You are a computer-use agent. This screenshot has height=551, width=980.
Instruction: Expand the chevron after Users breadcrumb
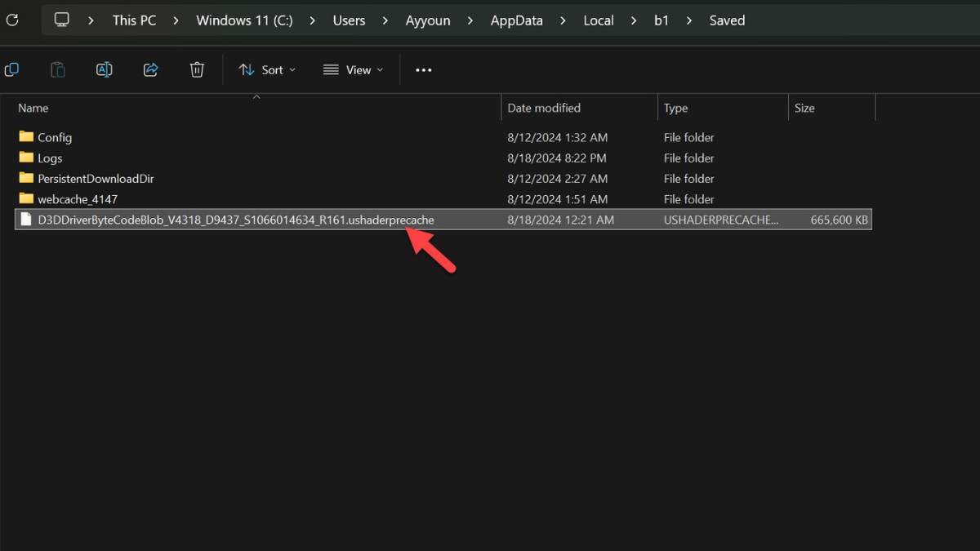tap(385, 20)
